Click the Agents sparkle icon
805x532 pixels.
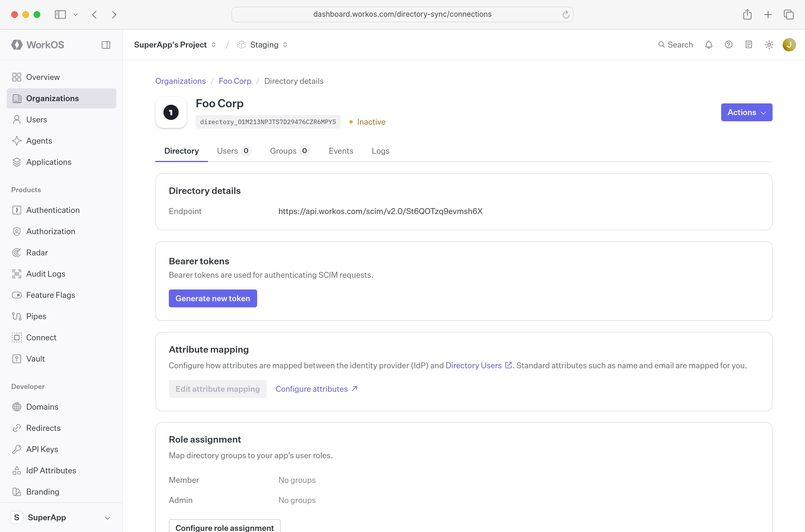click(16, 141)
